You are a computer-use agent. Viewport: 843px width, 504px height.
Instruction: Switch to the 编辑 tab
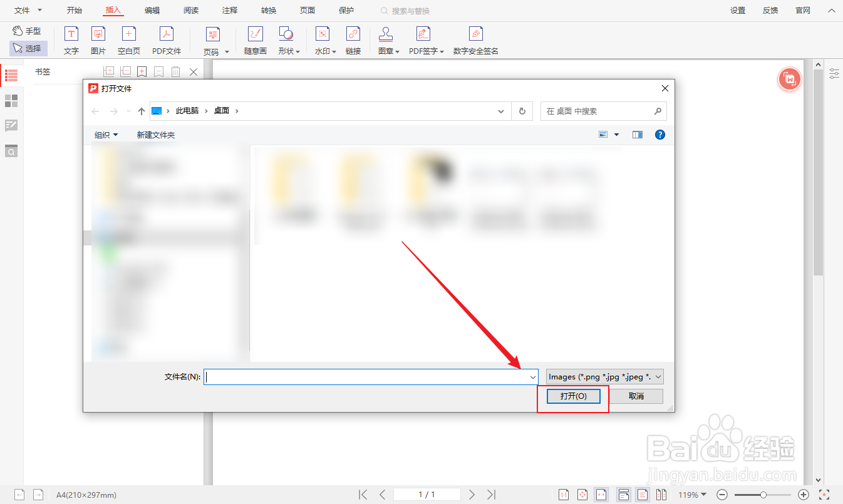[x=152, y=11]
